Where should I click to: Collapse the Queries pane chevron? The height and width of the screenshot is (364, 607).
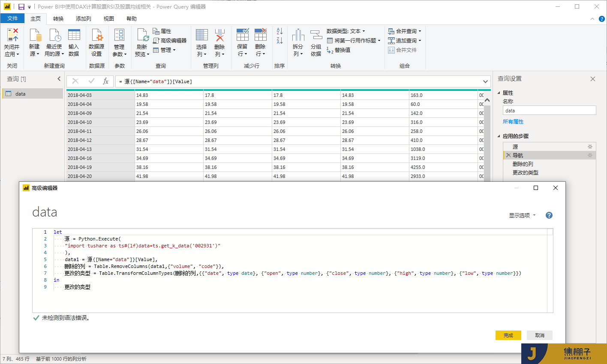[59, 79]
